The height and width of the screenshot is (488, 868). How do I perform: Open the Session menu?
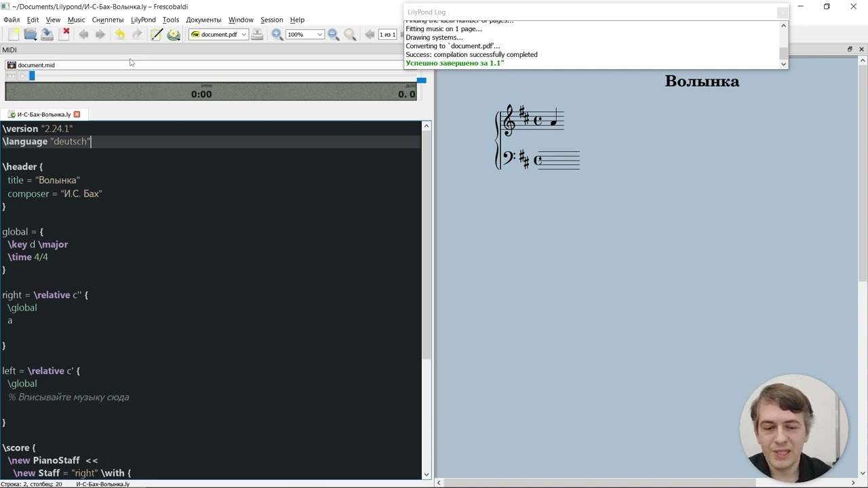click(271, 20)
